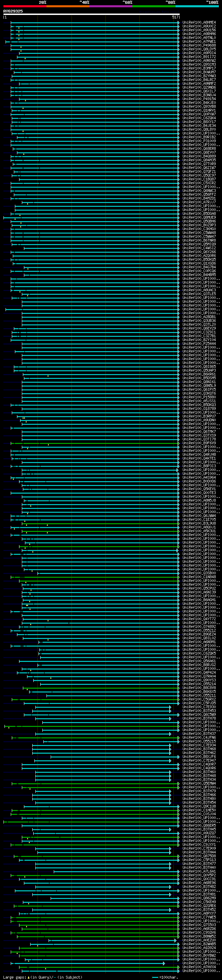Click UniRef100_Q862M9 label

pyautogui.click(x=199, y=898)
